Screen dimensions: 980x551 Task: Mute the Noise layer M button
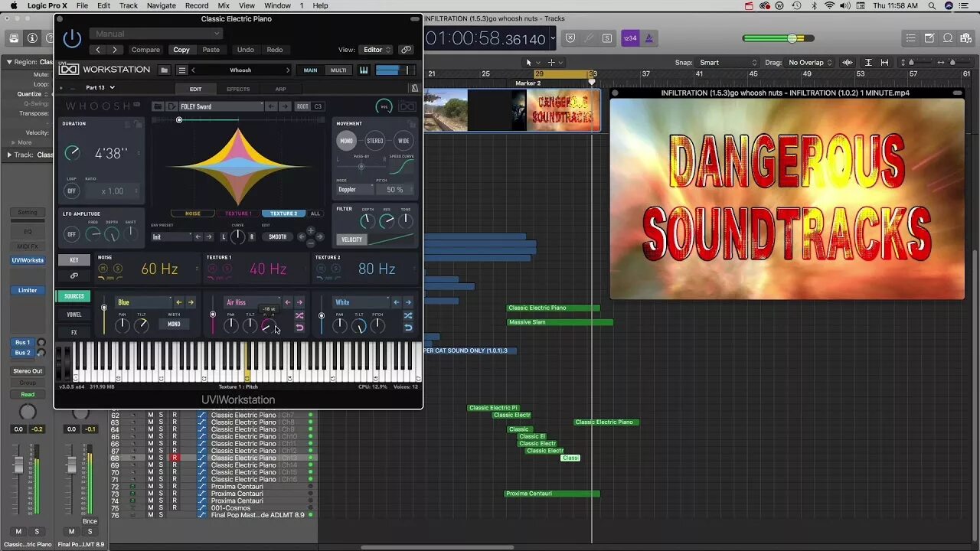coord(103,269)
